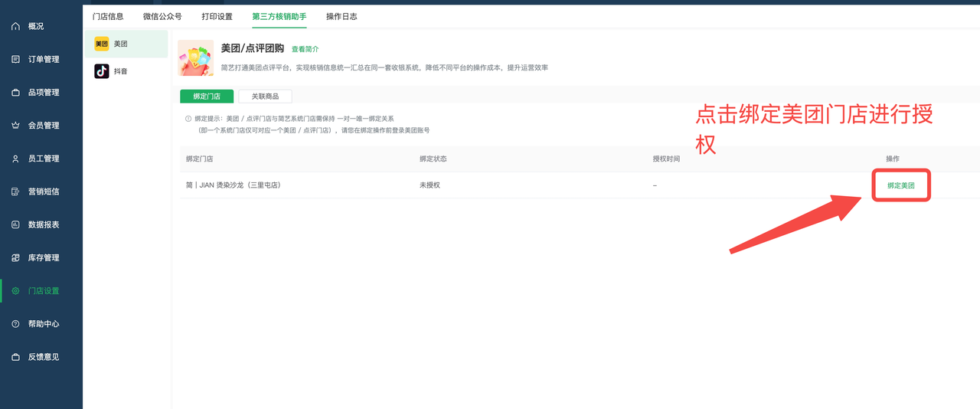Click the 品项管理 briefcase icon

[x=15, y=93]
